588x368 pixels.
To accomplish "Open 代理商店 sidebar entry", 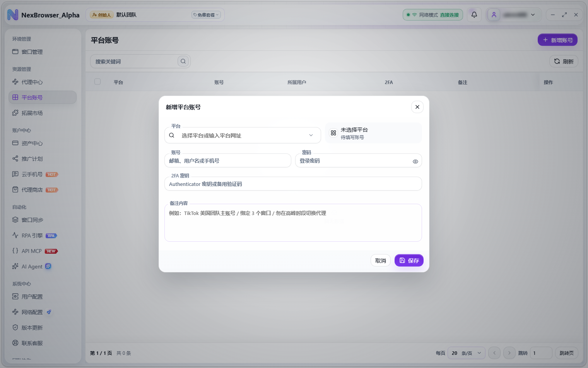I will point(43,189).
